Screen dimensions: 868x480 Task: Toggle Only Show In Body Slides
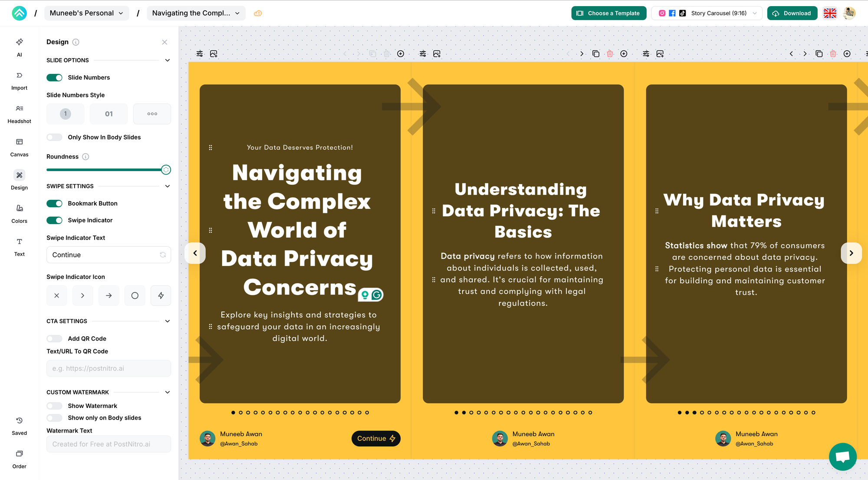pos(54,137)
